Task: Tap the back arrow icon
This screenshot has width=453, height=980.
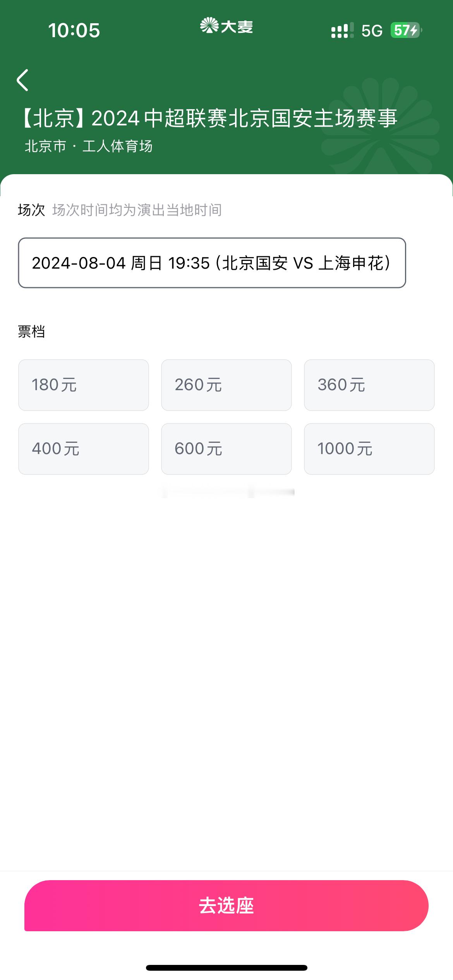Action: point(22,80)
